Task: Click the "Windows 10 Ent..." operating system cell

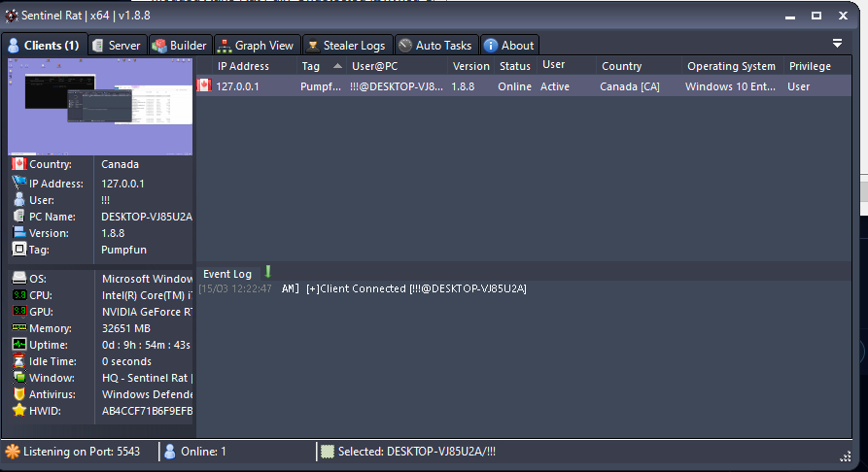Action: pos(730,86)
